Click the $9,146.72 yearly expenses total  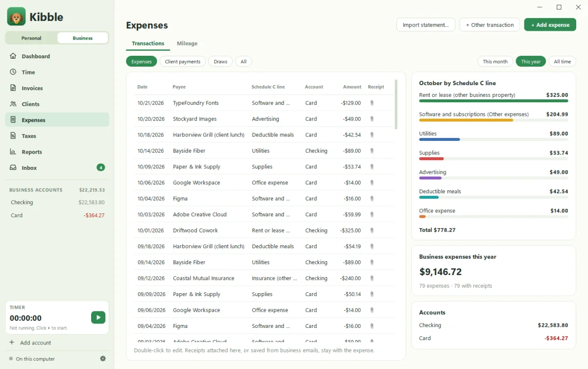tap(441, 272)
